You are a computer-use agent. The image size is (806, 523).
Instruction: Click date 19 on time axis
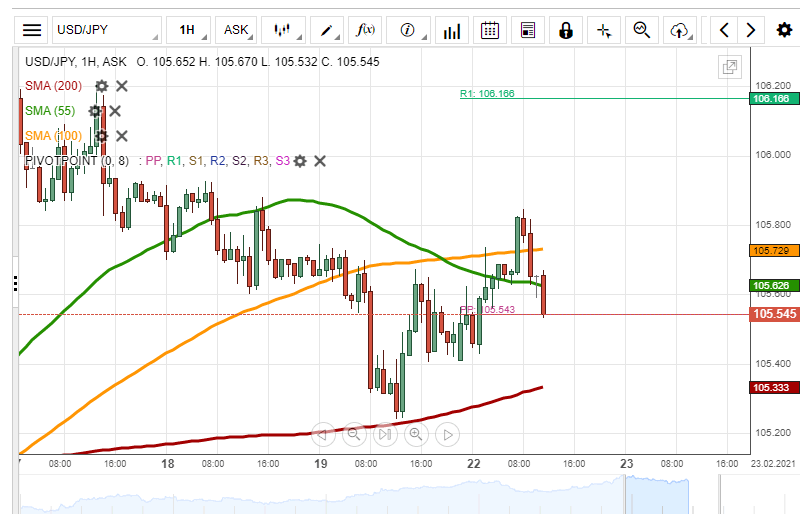[321, 464]
